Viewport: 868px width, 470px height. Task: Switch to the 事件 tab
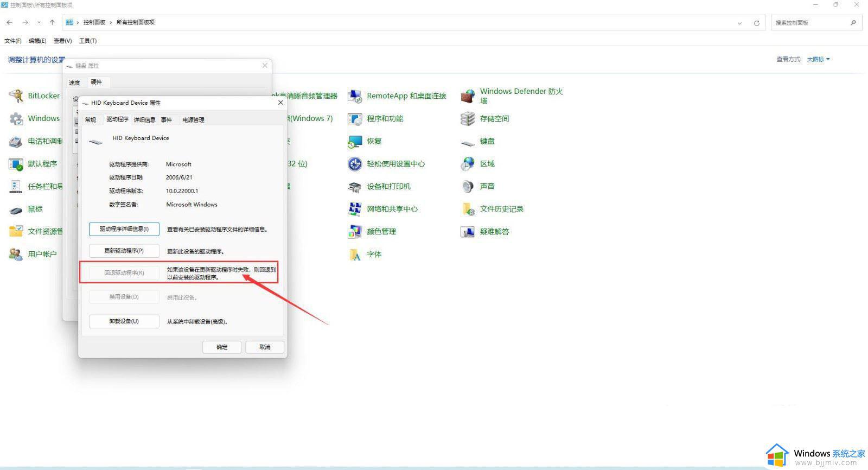tap(167, 120)
